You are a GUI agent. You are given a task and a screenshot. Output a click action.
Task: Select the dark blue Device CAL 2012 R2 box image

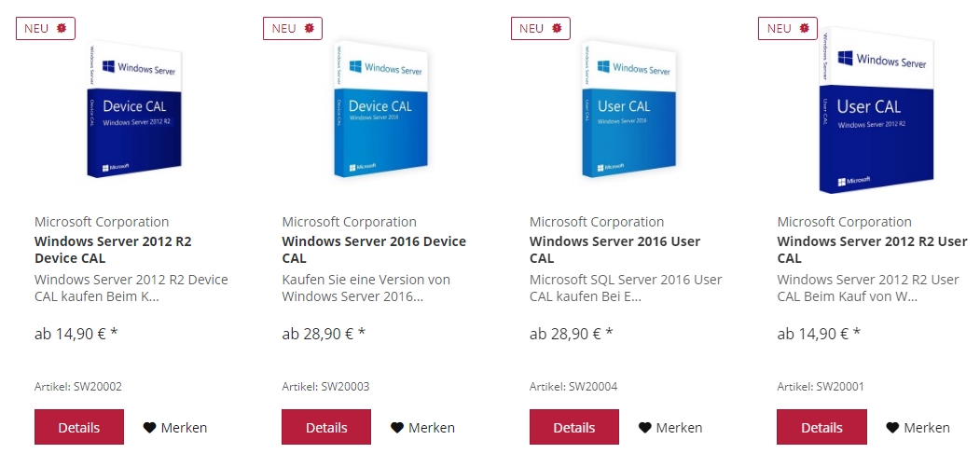coord(134,109)
